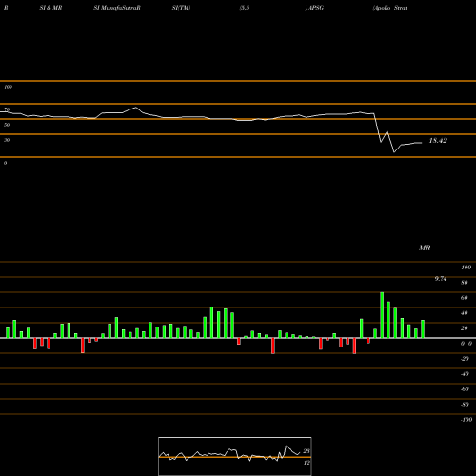
Task: Click the tallest green MR histogram bar
Action: click(x=382, y=315)
